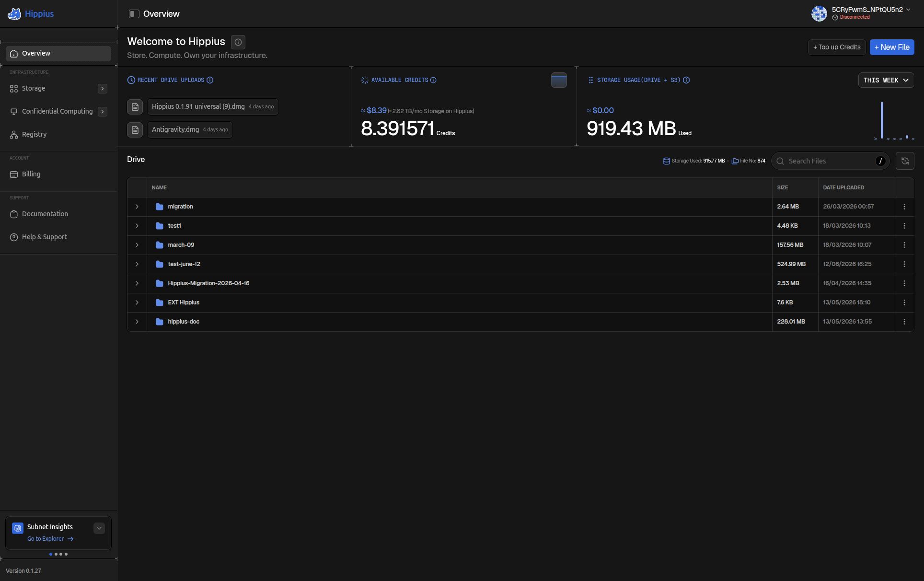Click the Top up Credits button

click(837, 47)
